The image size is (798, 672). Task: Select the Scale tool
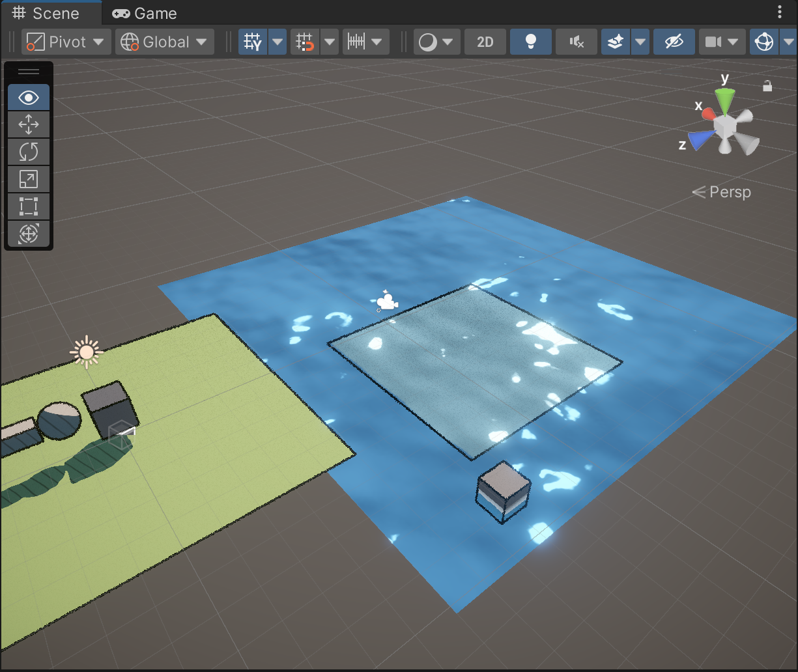click(29, 179)
